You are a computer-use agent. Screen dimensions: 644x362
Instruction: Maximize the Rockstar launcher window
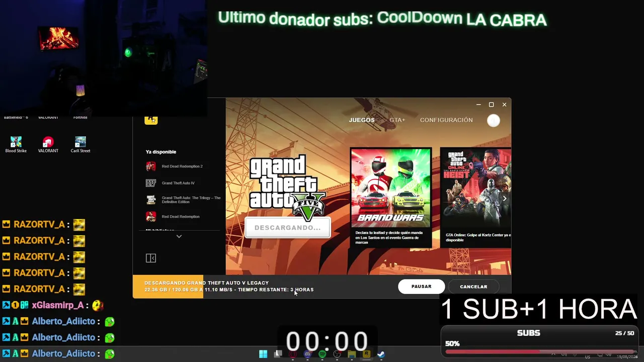[x=492, y=105]
